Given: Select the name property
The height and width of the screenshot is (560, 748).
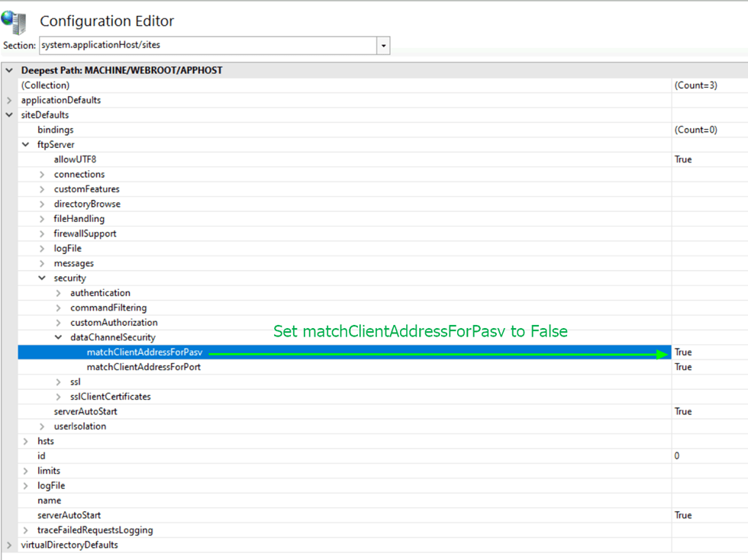Looking at the screenshot, I should pyautogui.click(x=49, y=500).
